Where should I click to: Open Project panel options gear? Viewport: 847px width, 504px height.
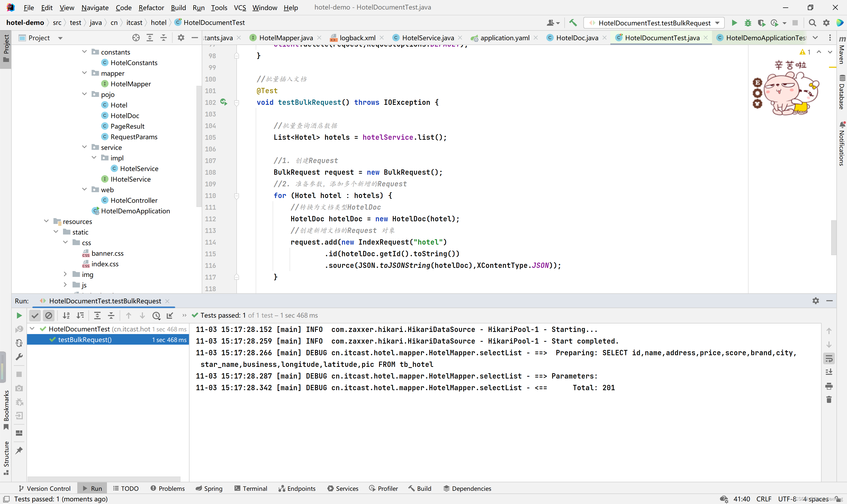click(181, 38)
